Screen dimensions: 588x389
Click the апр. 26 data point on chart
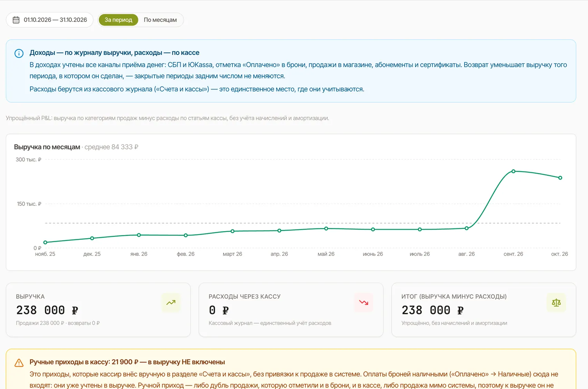[x=279, y=231]
